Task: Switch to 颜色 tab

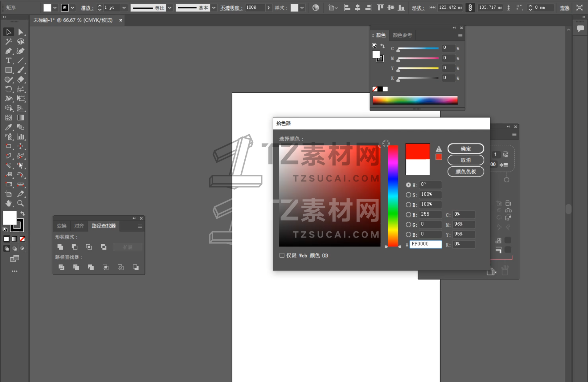Action: pyautogui.click(x=381, y=35)
